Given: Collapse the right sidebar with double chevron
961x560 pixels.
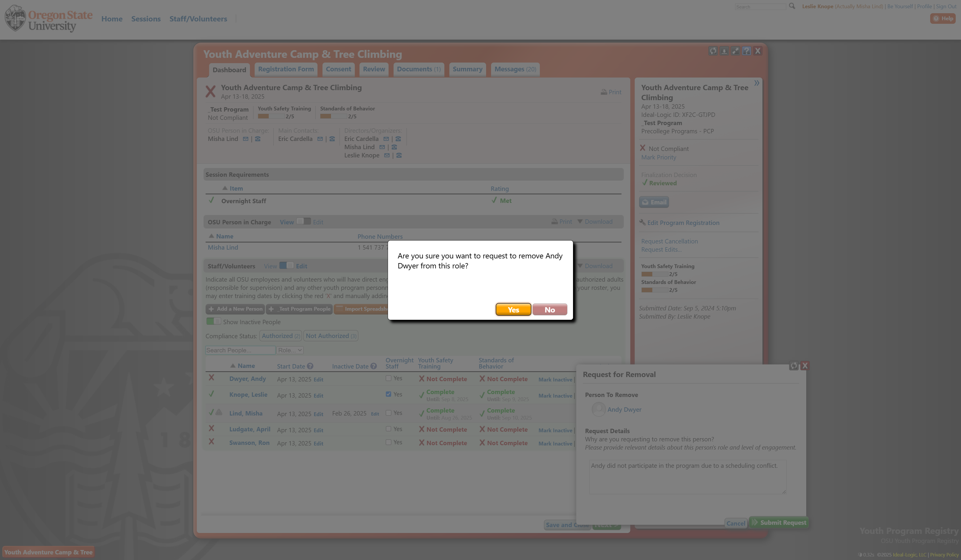Looking at the screenshot, I should click(x=757, y=83).
